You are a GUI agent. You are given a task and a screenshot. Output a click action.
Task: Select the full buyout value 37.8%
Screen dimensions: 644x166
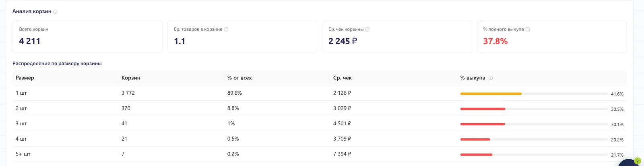coord(495,41)
